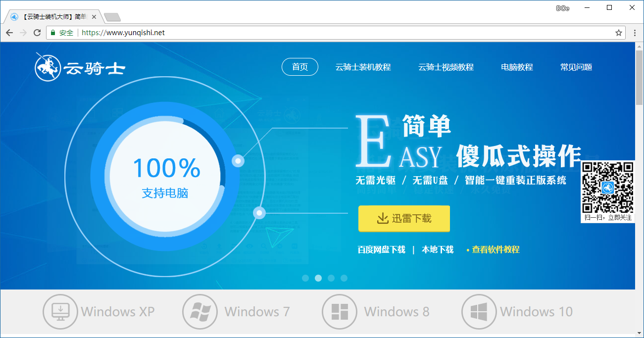Open 云骑士视频教程 menu item
Screen dimensions: 644x338
pos(446,67)
